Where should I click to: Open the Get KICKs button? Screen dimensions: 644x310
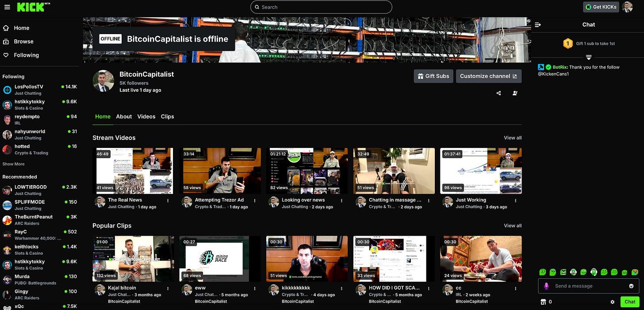click(601, 7)
